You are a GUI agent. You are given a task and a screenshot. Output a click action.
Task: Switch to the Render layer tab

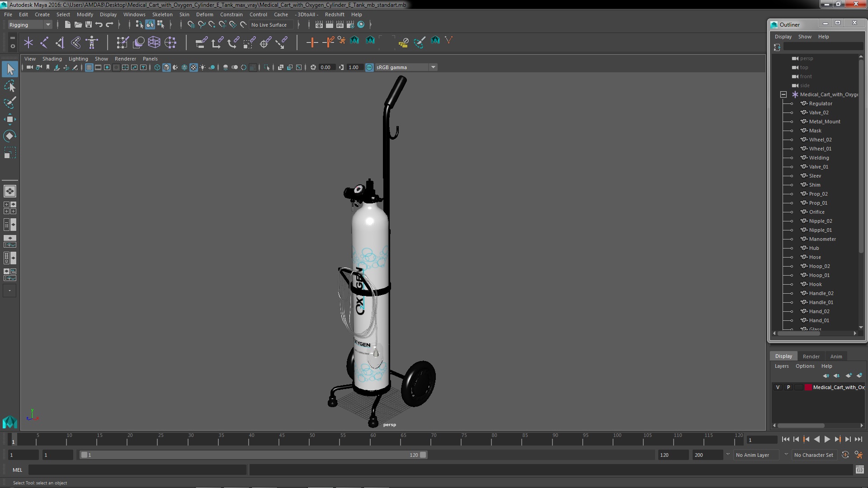(x=811, y=356)
